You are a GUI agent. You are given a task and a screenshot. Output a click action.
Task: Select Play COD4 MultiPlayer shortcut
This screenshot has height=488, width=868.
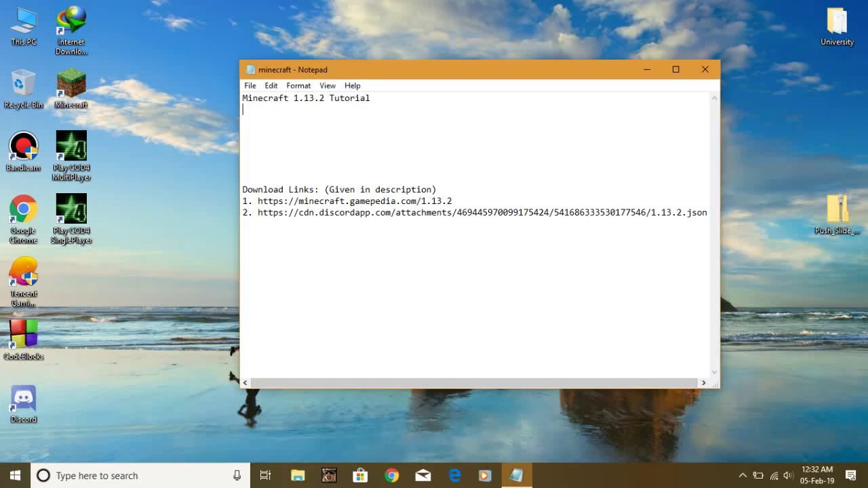(x=71, y=157)
